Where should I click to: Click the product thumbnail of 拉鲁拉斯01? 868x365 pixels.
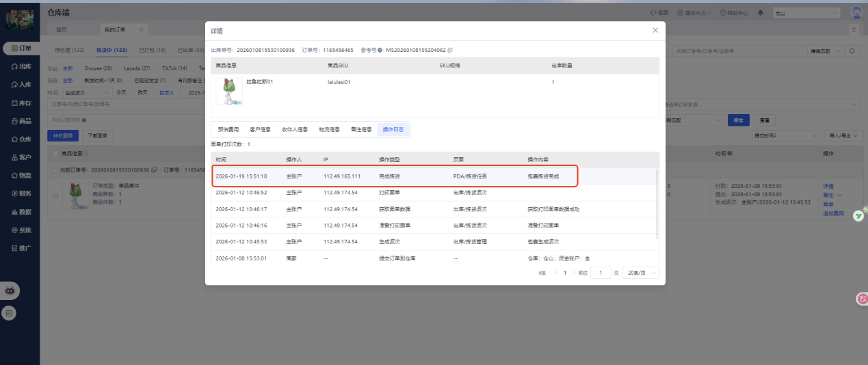(x=229, y=91)
